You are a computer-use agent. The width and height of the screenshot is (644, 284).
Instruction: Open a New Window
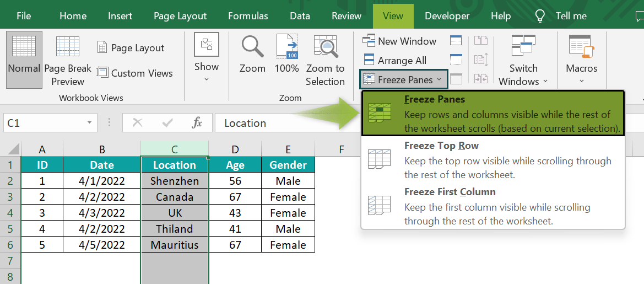point(399,41)
